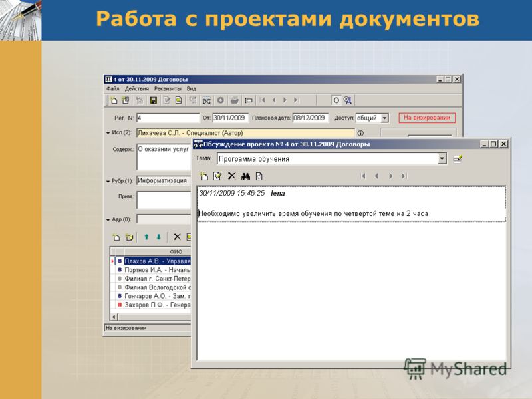Click the info icon beside executor field
532x399 pixels.
(x=360, y=134)
